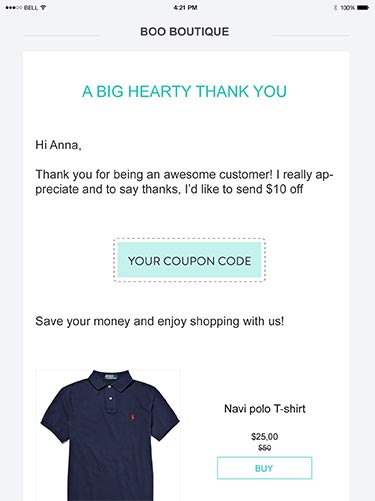Click the collar label on polo shirt

[x=111, y=377]
